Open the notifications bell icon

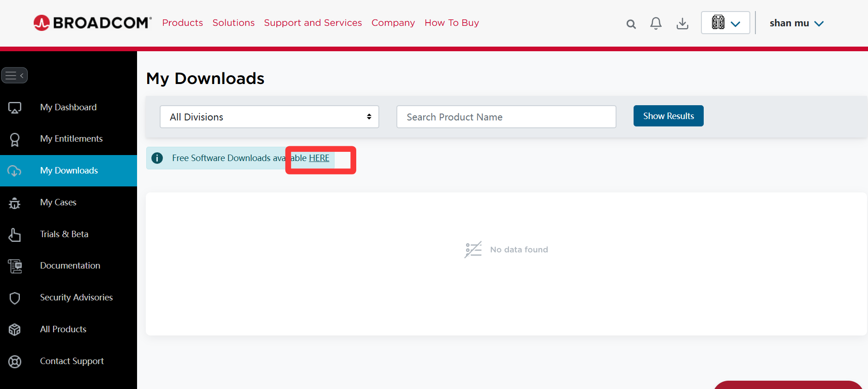pyautogui.click(x=656, y=24)
